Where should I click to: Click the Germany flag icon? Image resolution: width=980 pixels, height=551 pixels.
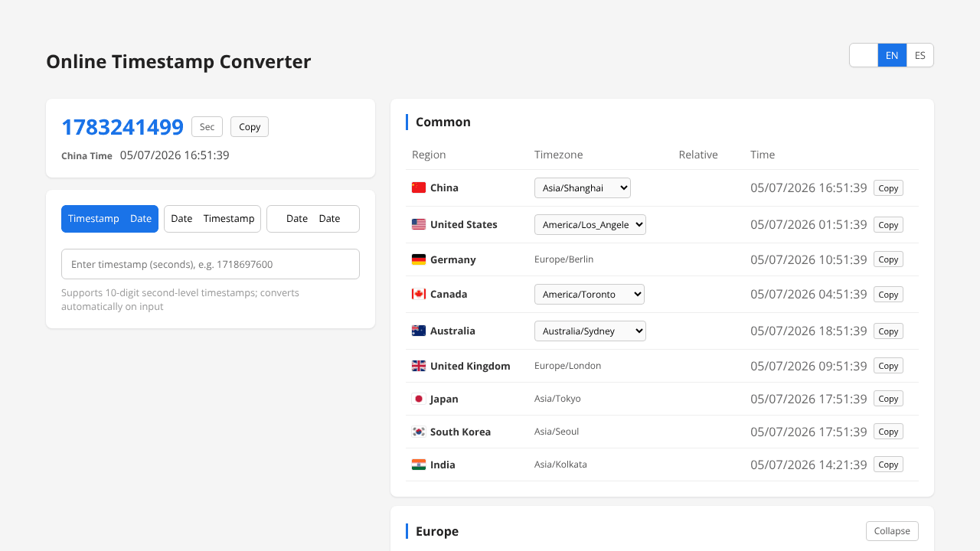coord(419,259)
